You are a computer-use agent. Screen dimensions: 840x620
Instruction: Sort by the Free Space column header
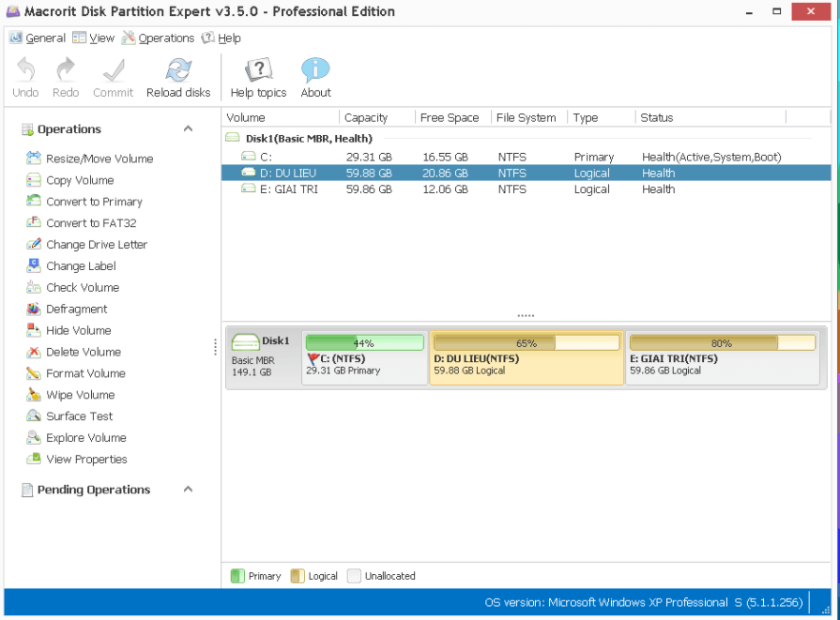(x=453, y=117)
